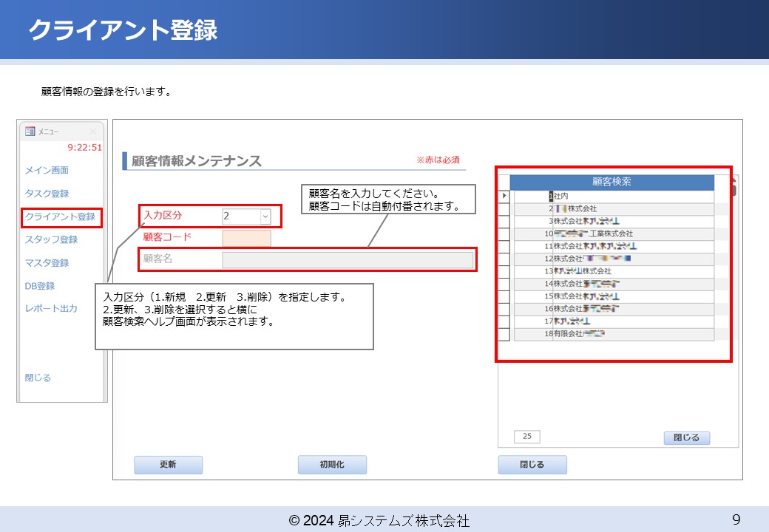The height and width of the screenshot is (532, 769).
Task: Click inside the 顧客名 text box
Action: point(348,259)
